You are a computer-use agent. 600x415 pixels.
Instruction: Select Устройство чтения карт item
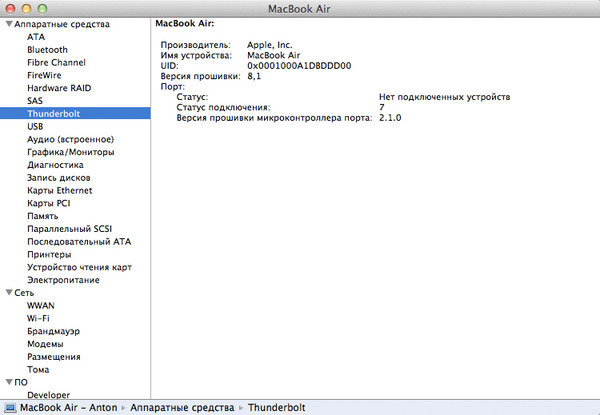pyautogui.click(x=79, y=267)
